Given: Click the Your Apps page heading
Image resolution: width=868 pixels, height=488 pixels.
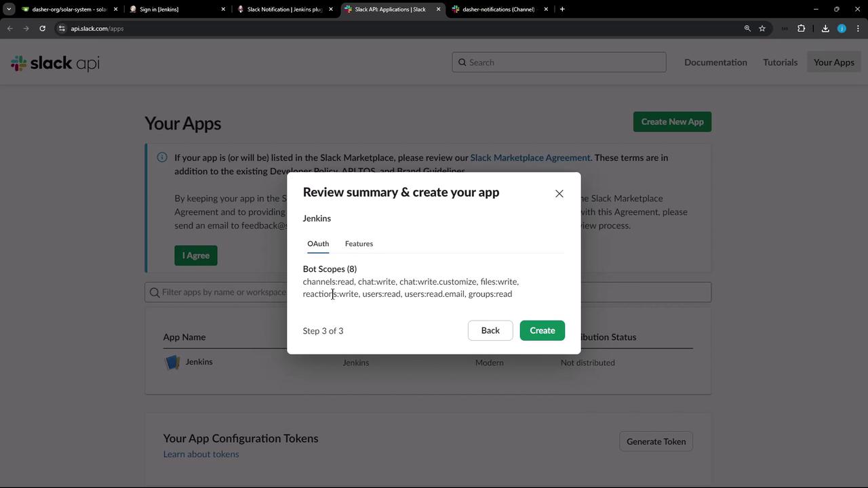Looking at the screenshot, I should (183, 123).
